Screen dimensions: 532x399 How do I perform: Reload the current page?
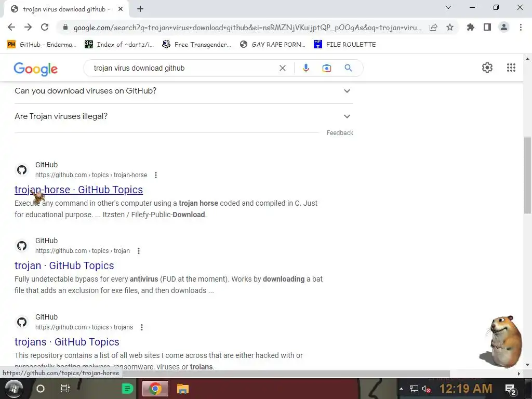click(45, 28)
